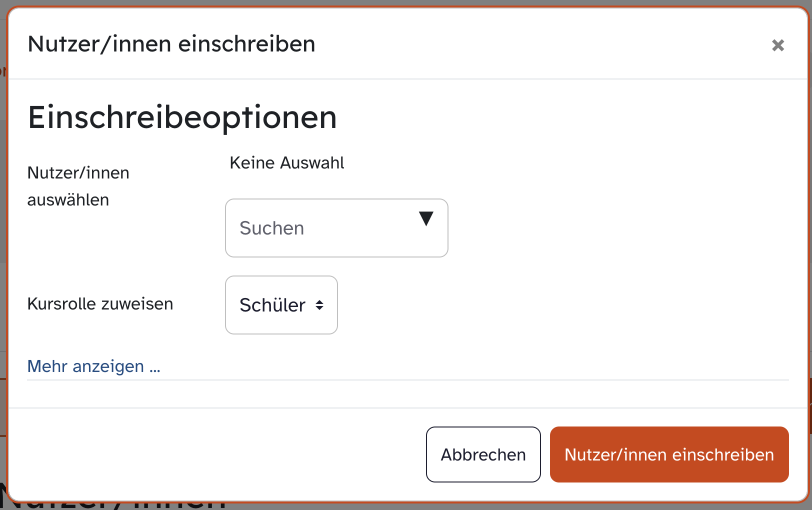Click blank dialog area right of Suchen field
Viewport: 812px width, 510px height.
(x=600, y=228)
